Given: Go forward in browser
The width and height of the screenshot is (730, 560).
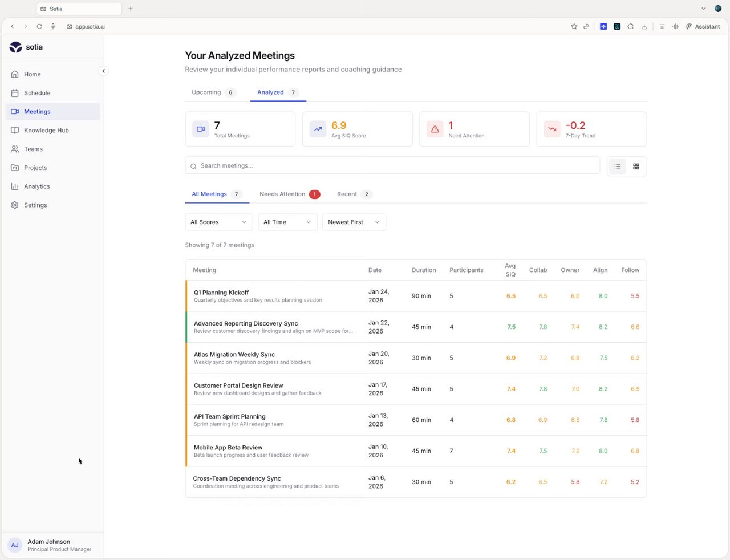Looking at the screenshot, I should 26,26.
